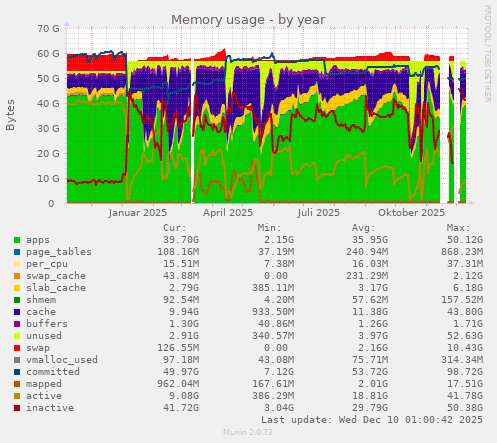Click the red swap legend swatch
Screen dimensions: 497x443
coord(17,348)
